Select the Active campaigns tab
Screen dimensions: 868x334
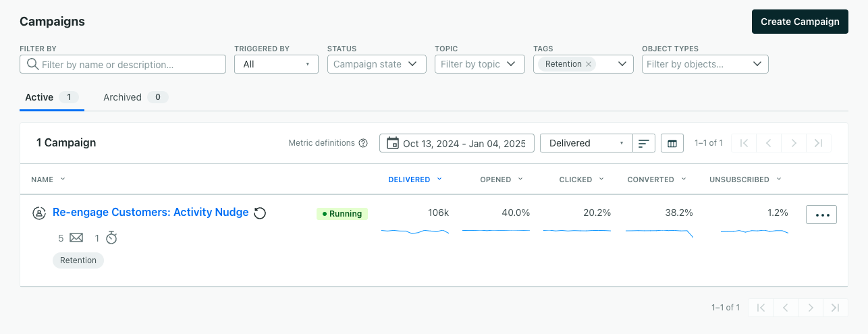point(51,97)
